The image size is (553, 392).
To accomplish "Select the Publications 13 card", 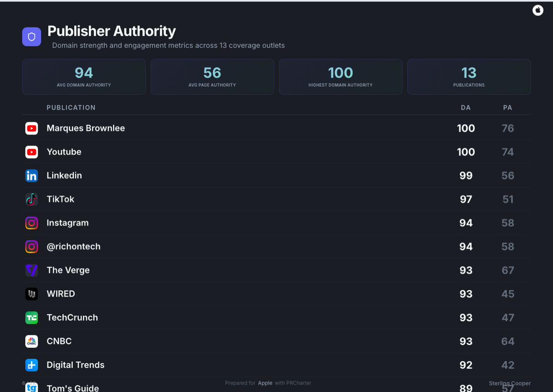I will (x=469, y=77).
